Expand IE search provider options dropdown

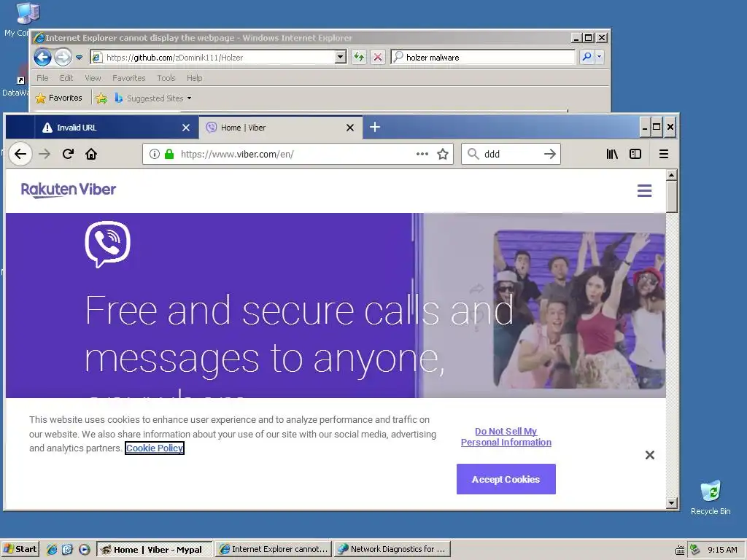pos(600,57)
